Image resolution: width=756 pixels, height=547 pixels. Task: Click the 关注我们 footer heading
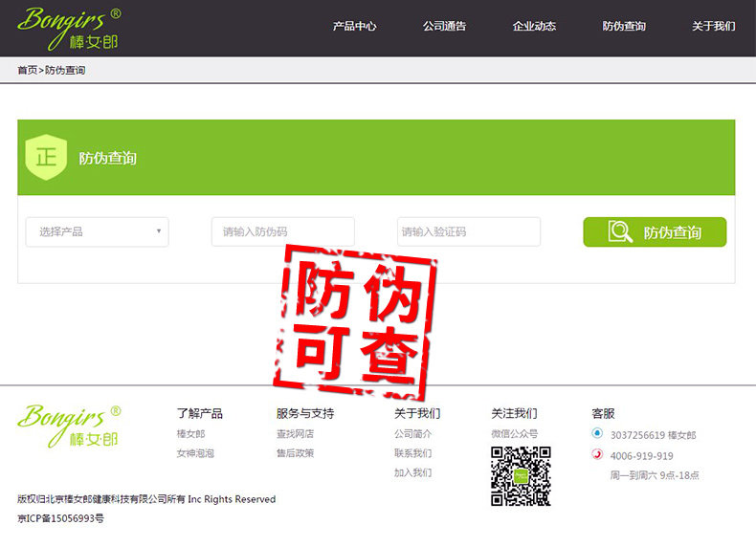[515, 413]
